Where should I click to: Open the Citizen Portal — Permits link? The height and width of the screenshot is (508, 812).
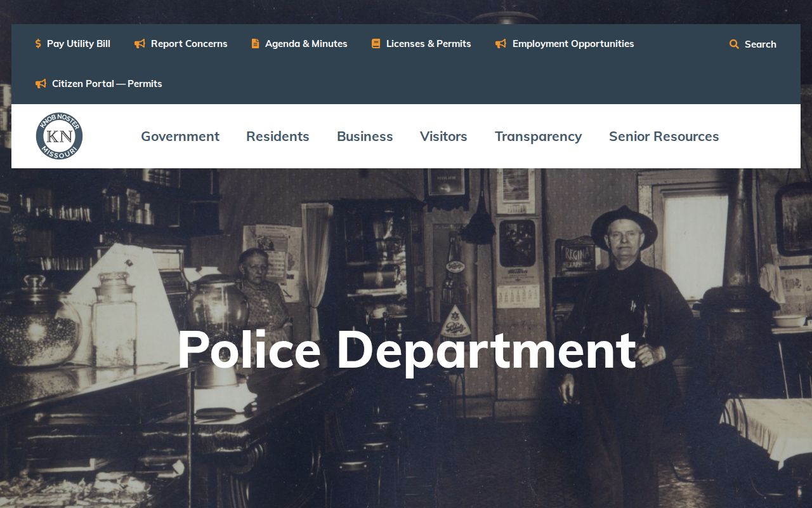107,84
